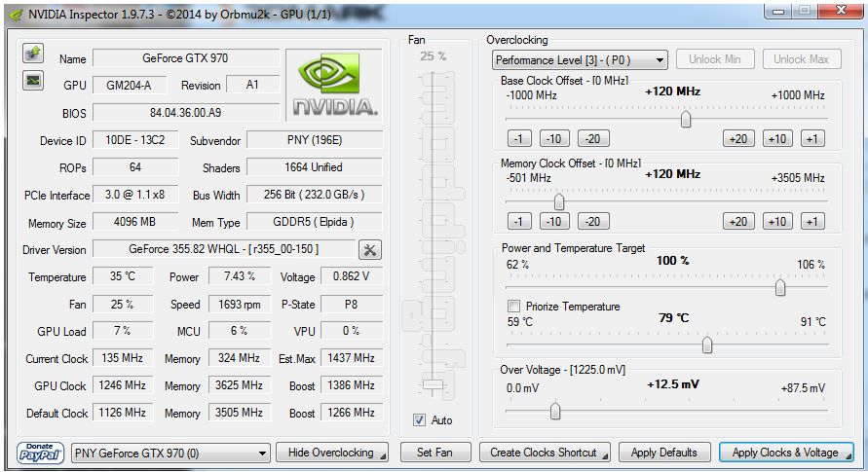This screenshot has height=472, width=868.
Task: Click Memory Clock Offset +10 button
Action: [777, 222]
